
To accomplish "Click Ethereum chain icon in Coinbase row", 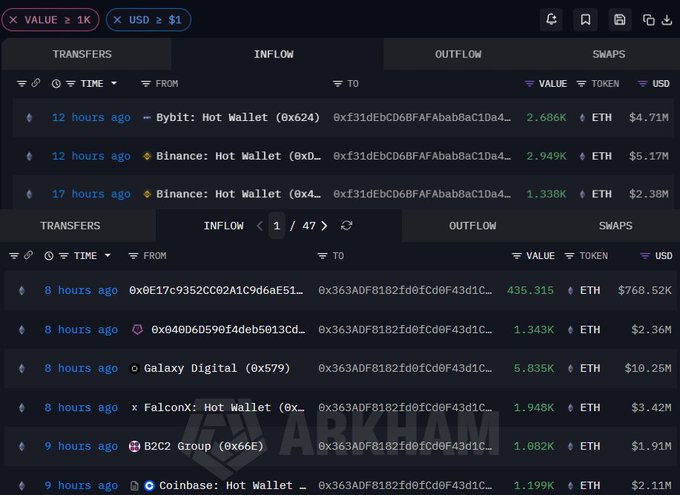I will 22,485.
